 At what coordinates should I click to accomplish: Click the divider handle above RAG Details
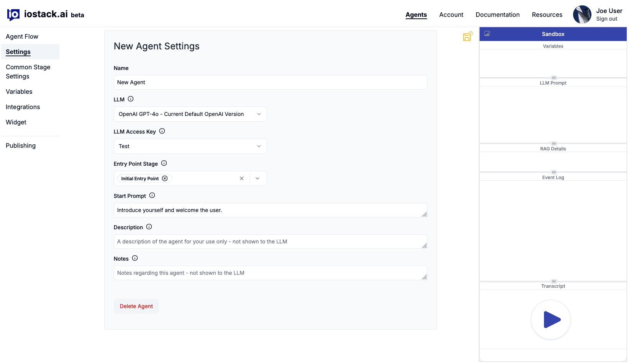pos(554,144)
